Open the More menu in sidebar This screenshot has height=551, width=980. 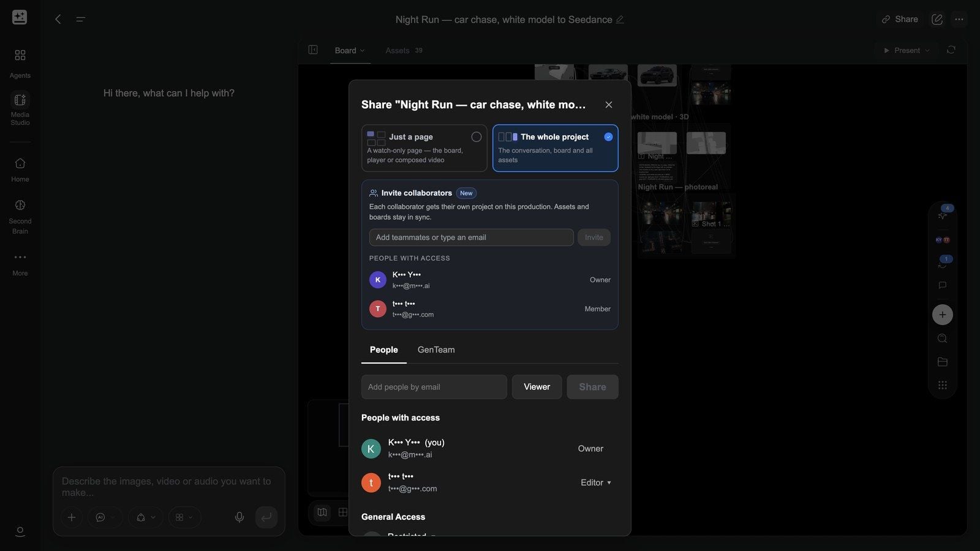point(20,264)
